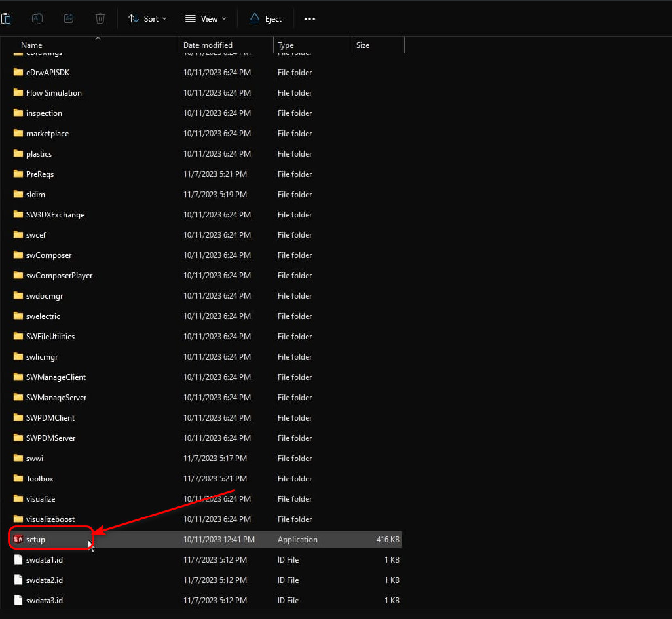Select the swwi folder name
Screen dimensions: 672x619
35,459
